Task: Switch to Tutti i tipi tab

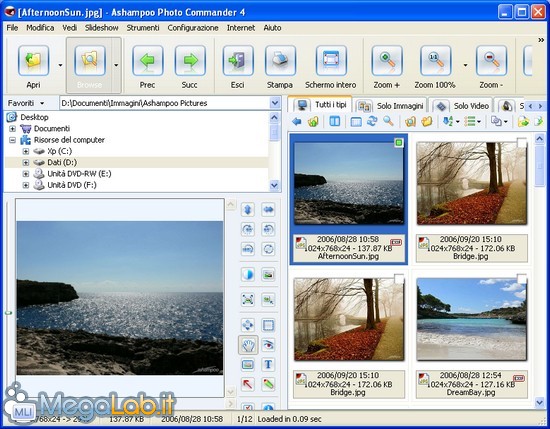Action: [x=321, y=105]
